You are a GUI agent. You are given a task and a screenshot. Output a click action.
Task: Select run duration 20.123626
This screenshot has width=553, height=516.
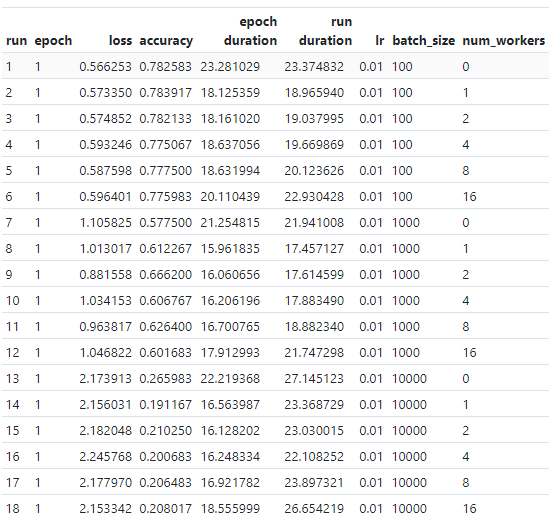pos(314,171)
